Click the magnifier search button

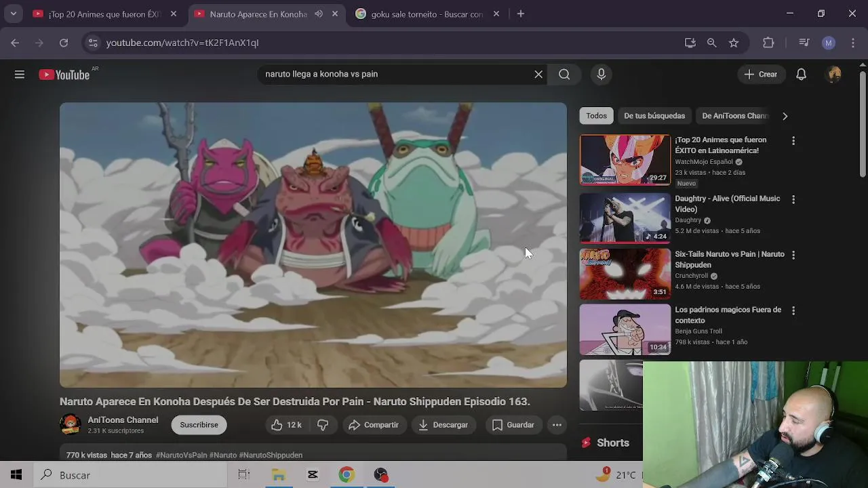(564, 75)
